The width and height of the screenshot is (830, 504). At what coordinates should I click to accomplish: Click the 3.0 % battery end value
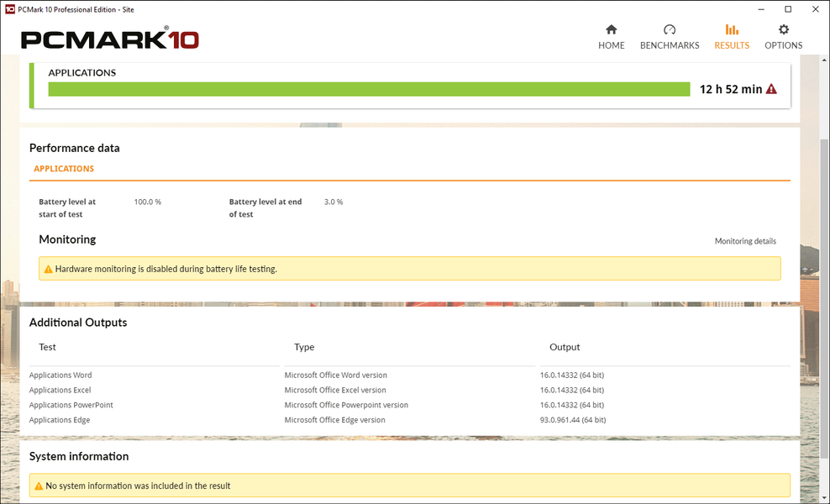tap(334, 202)
